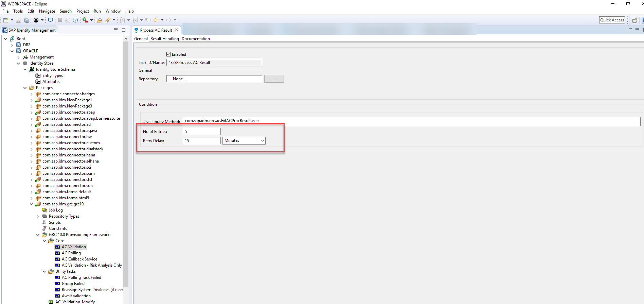Click the Last Edit Location icon

148,20
